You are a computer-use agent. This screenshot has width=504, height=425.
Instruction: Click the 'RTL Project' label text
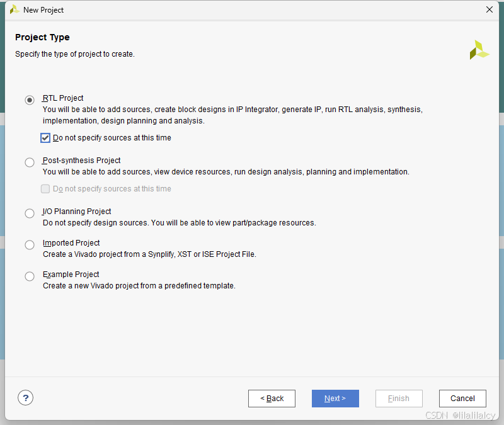(63, 98)
